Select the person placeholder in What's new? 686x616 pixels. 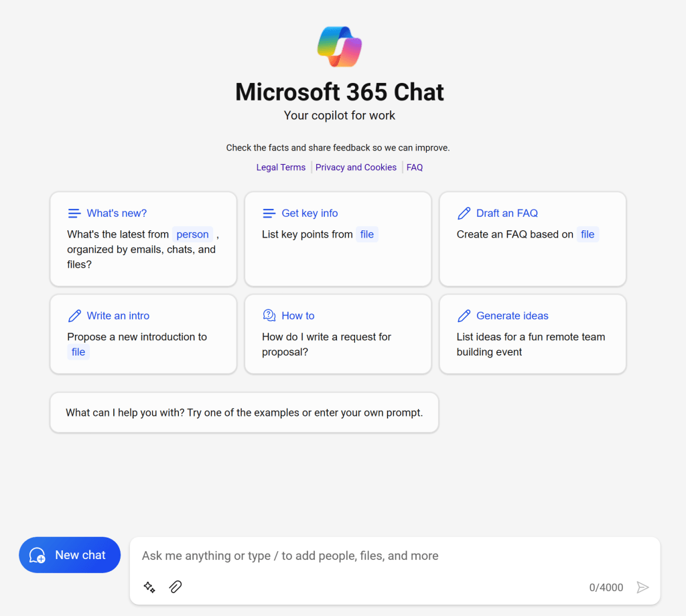192,234
